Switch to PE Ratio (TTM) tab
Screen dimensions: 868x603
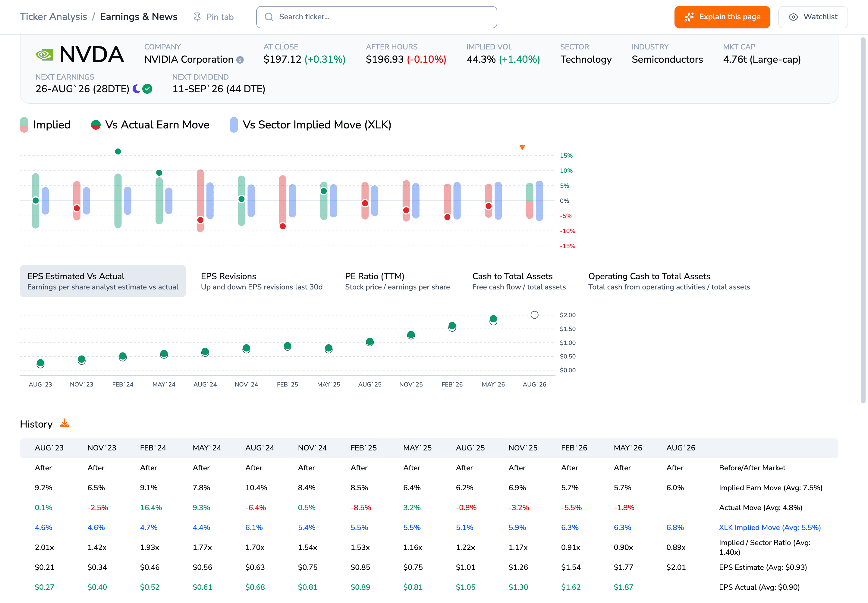[x=397, y=281]
